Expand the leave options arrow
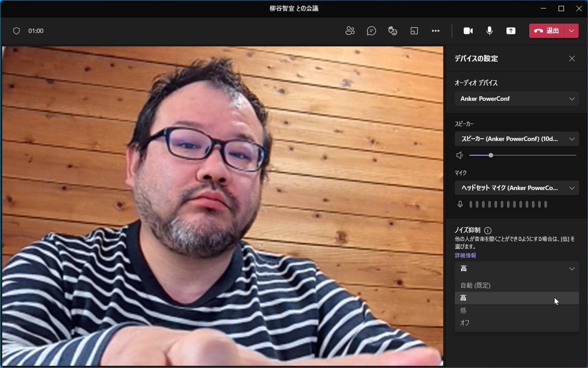 click(572, 31)
